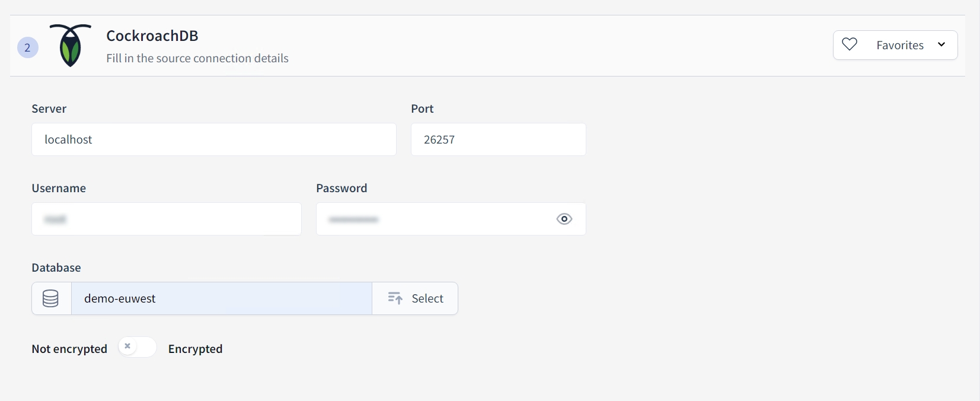
Task: Click the step number 2 badge
Action: click(28, 47)
